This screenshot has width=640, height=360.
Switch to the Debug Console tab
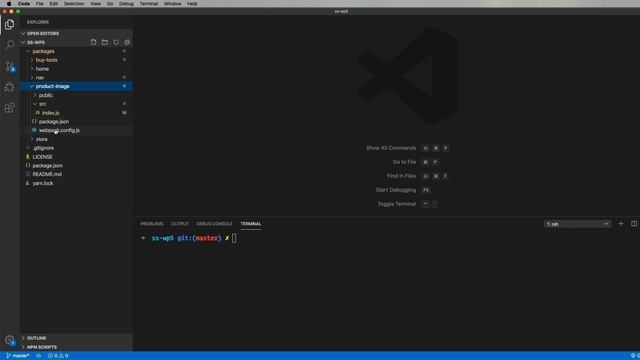[x=214, y=224]
